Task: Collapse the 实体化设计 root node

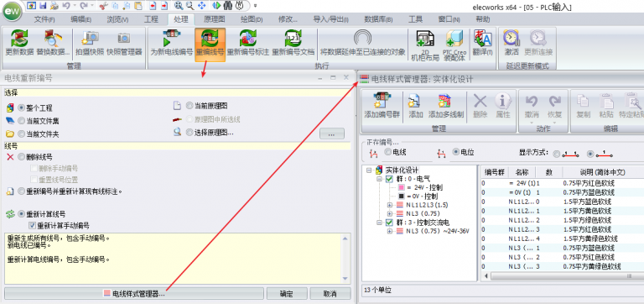Action: (x=368, y=170)
